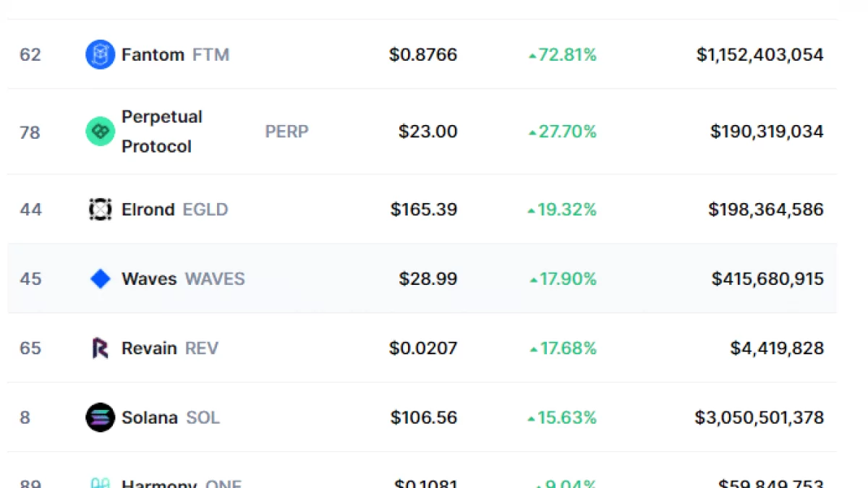This screenshot has height=488, width=868.
Task: Click the Perpetual Protocol green logo icon
Action: [x=100, y=132]
